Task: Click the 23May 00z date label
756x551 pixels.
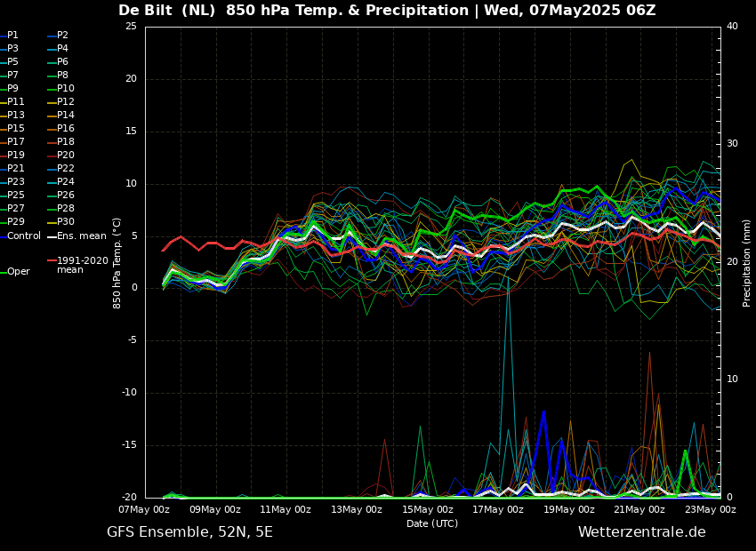Action: 710,510
